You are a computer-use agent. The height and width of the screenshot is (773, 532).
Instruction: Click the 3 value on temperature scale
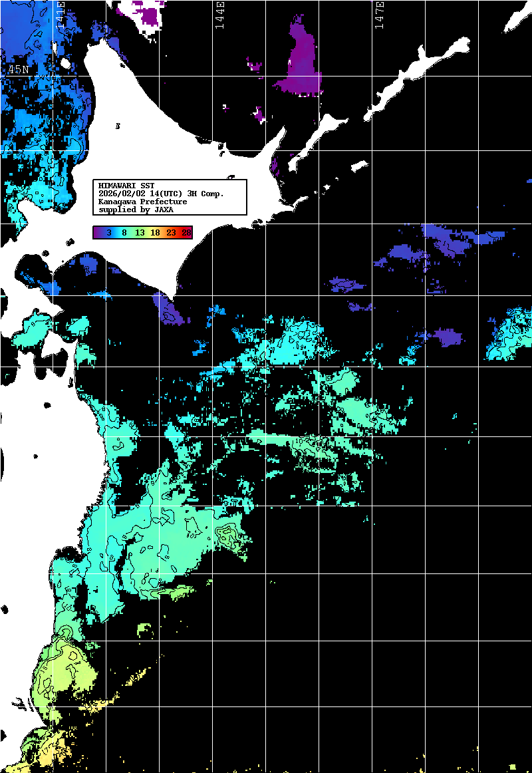click(x=108, y=233)
